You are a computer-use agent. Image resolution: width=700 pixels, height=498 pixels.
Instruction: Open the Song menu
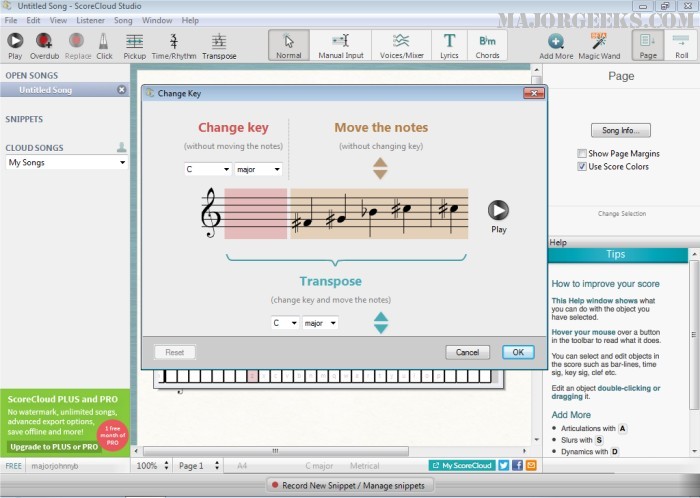(x=123, y=20)
